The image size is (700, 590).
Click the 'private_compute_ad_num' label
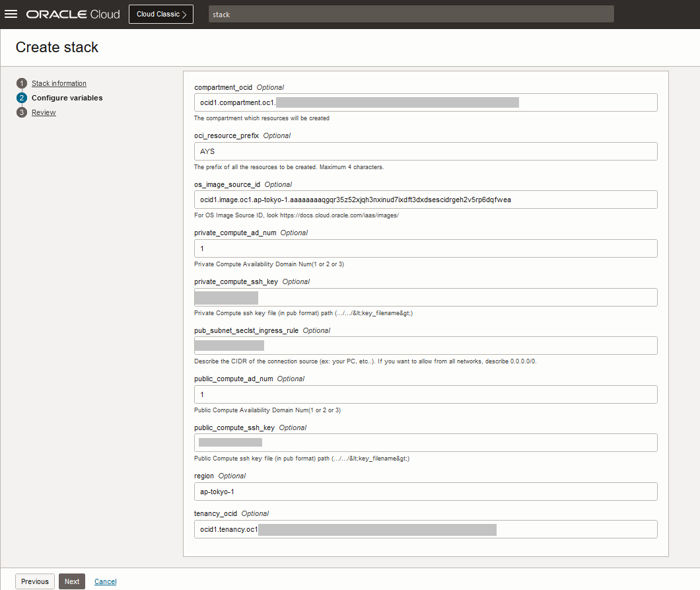click(235, 233)
